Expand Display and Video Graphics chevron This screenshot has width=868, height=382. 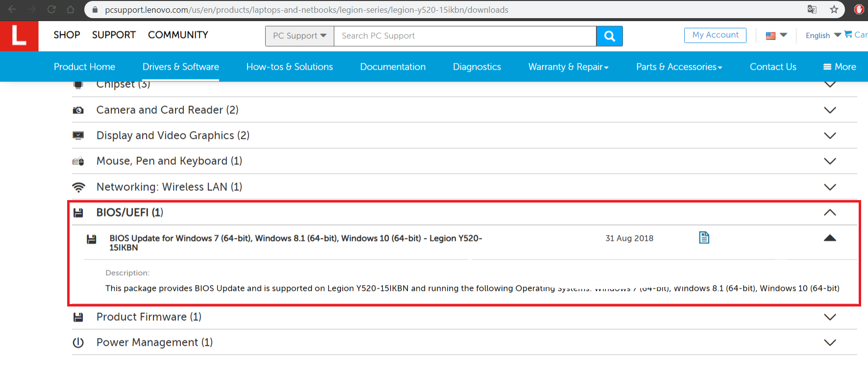point(830,136)
